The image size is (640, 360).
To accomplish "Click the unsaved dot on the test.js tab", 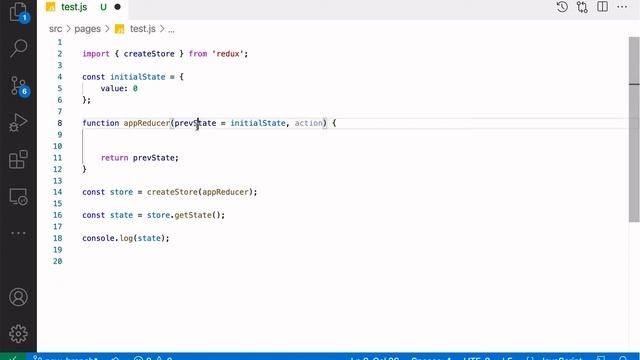I will pos(118,7).
